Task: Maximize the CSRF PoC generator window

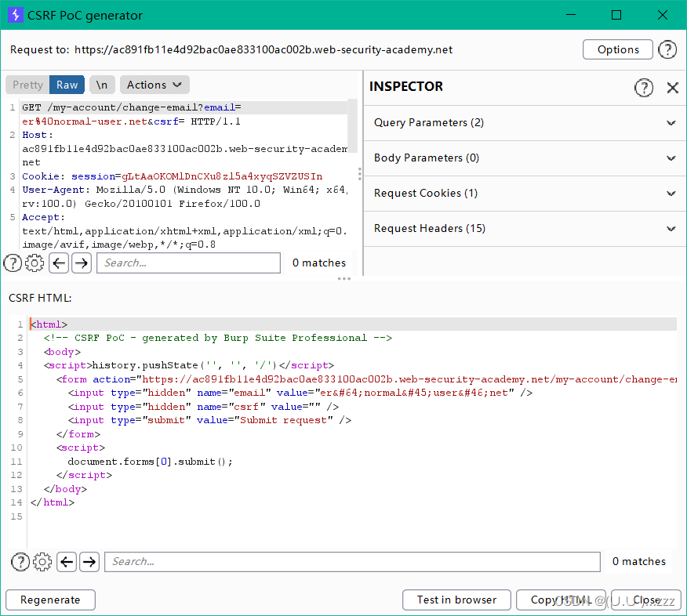Action: [616, 15]
